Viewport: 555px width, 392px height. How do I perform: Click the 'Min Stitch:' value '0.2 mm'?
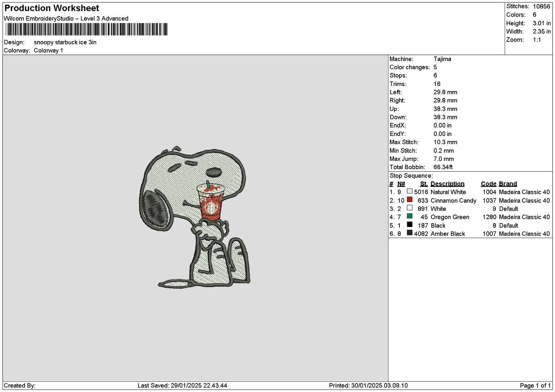tap(444, 151)
